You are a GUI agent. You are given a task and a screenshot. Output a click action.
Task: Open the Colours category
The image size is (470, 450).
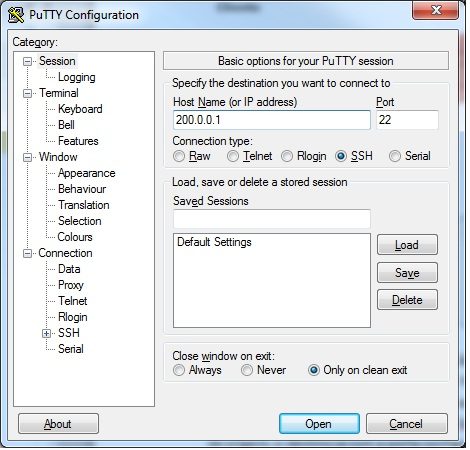[75, 237]
